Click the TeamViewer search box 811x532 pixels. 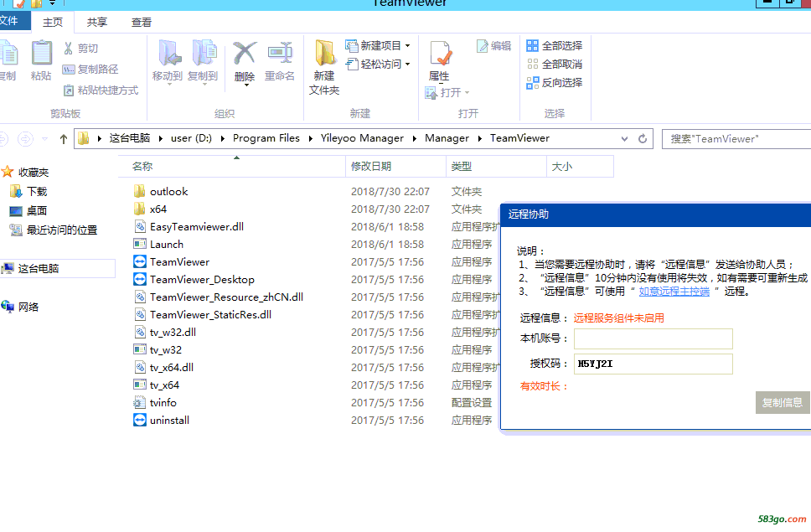[x=736, y=138]
